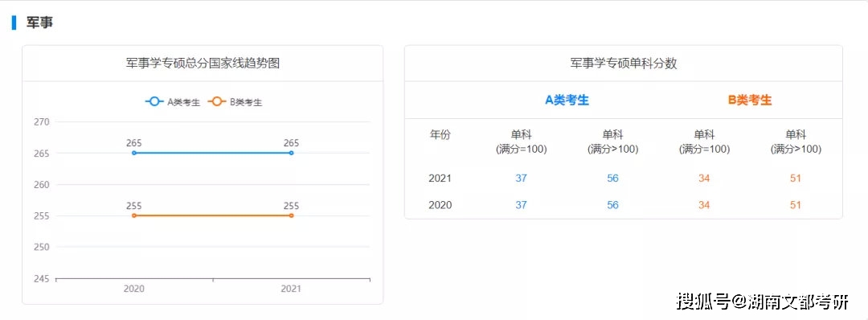Click the orange 51 score for 2020
The width and height of the screenshot is (868, 320).
[796, 205]
